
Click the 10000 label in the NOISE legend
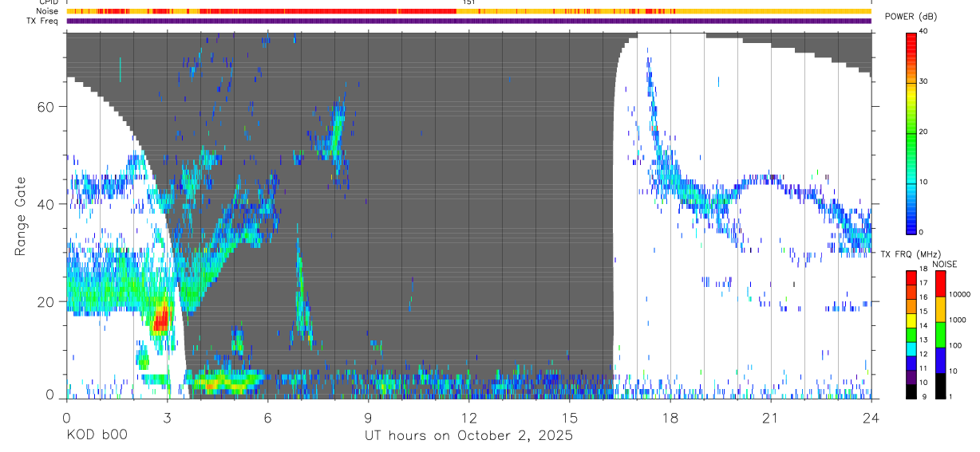(x=959, y=295)
